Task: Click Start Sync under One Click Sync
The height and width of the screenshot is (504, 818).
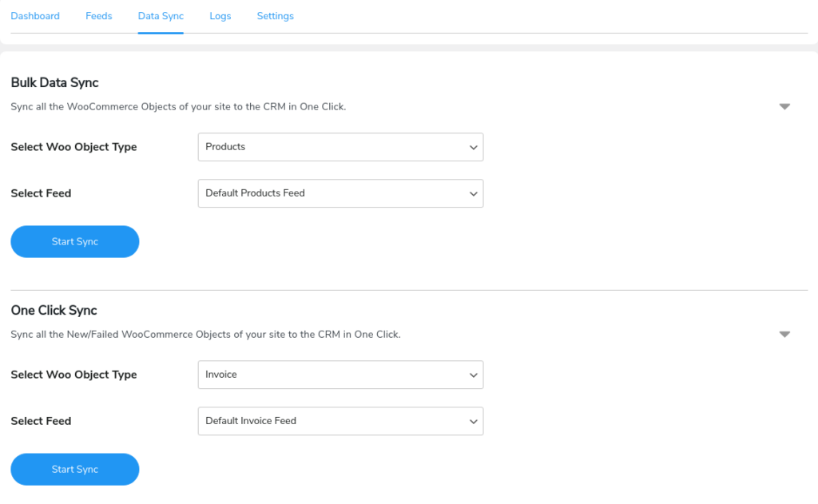Action: [74, 469]
